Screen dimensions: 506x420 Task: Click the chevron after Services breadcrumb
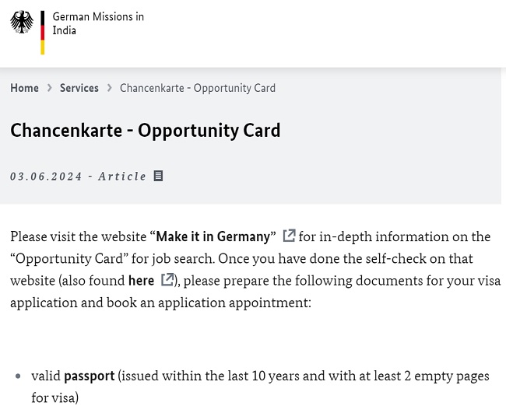click(x=109, y=88)
